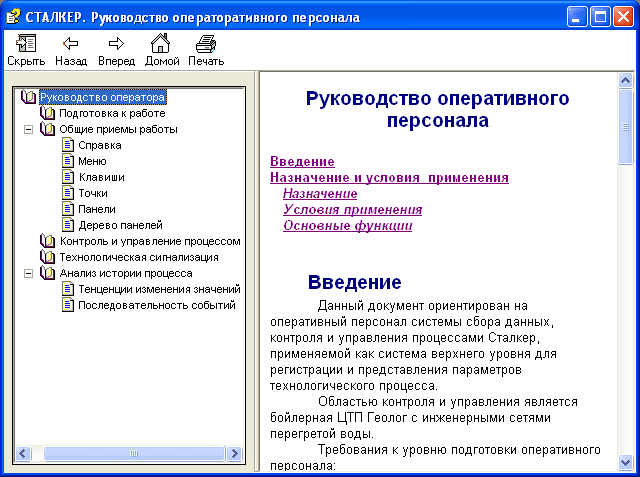Click the page icon next to Меню
The width and height of the screenshot is (640, 477).
click(x=68, y=161)
